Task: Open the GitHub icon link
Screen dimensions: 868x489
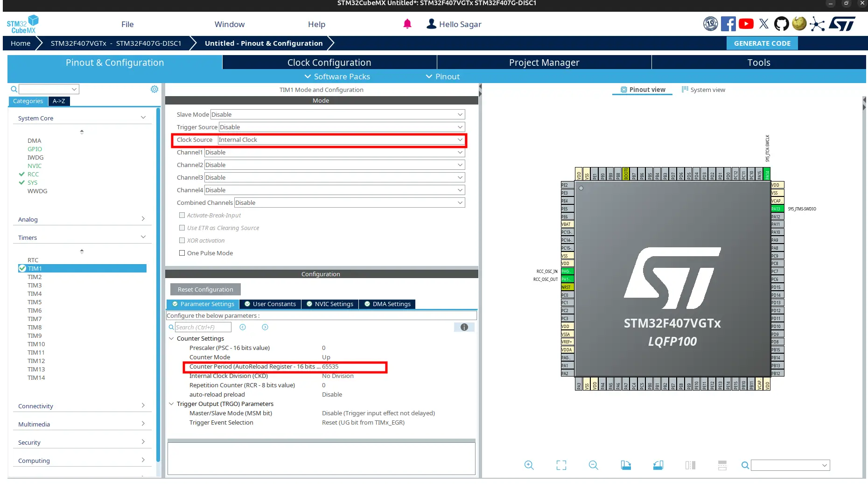Action: (x=781, y=24)
